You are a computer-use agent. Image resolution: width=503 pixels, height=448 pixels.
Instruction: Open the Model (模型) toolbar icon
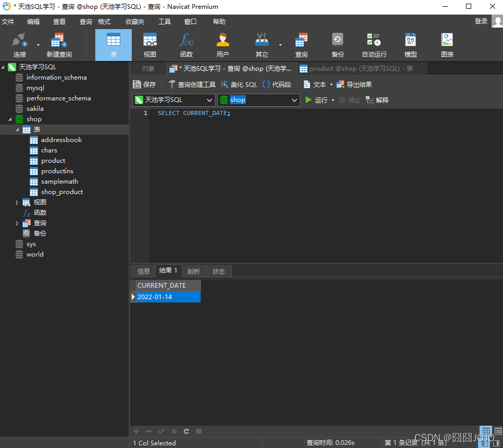(x=411, y=41)
